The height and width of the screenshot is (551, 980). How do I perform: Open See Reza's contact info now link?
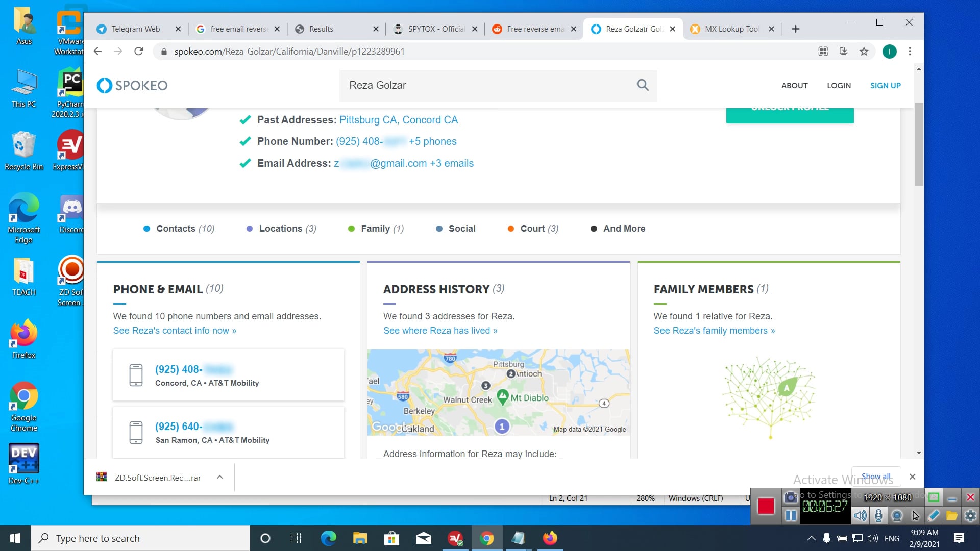pos(175,331)
